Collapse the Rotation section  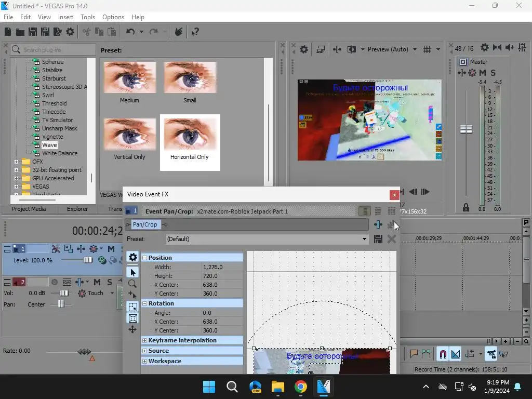(144, 303)
